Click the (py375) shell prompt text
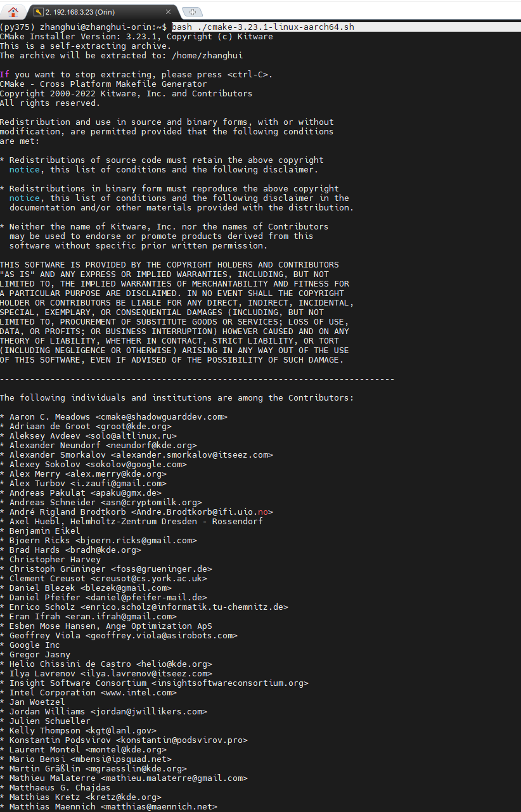This screenshot has height=812, width=521. [x=17, y=27]
